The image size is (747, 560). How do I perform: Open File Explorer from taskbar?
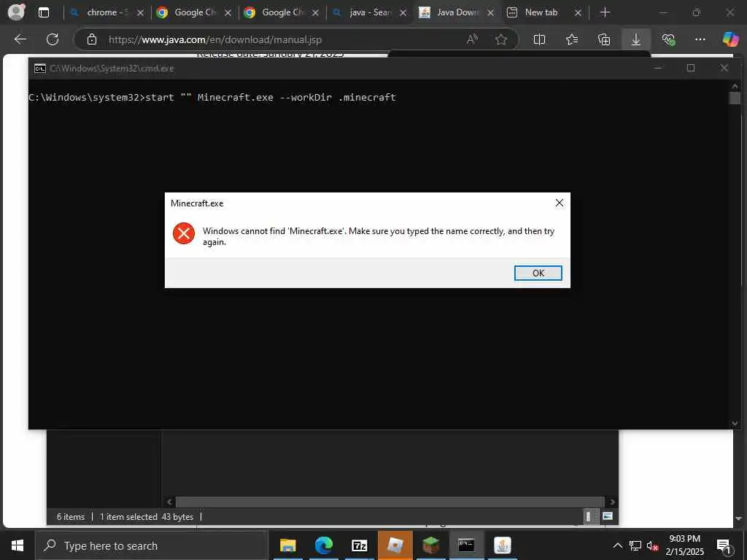(x=287, y=545)
